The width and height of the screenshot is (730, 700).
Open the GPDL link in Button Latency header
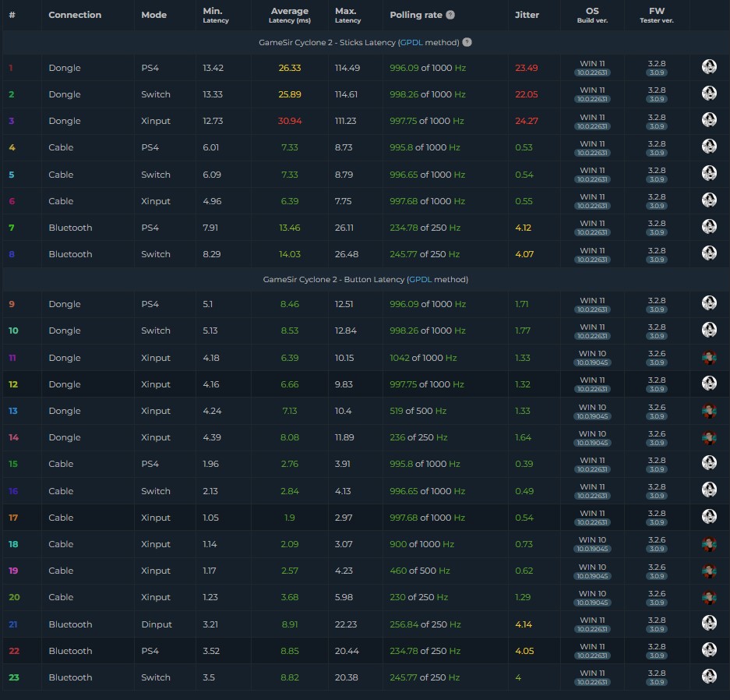(420, 279)
